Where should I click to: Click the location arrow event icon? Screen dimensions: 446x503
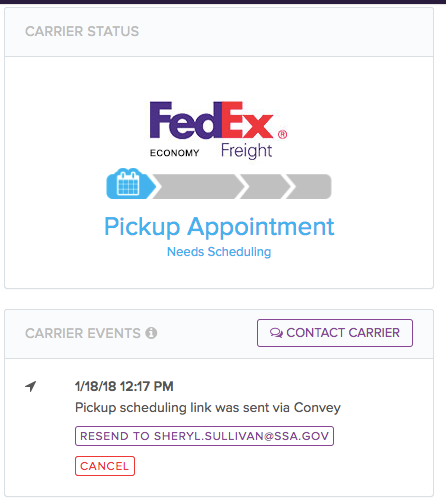(31, 386)
